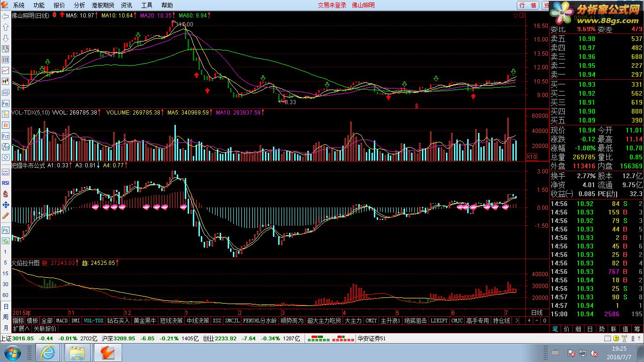Viewport: 644px width, 362px height.
Task: Click the down arrow icon in left sidebar
Action: pyautogui.click(x=6, y=38)
